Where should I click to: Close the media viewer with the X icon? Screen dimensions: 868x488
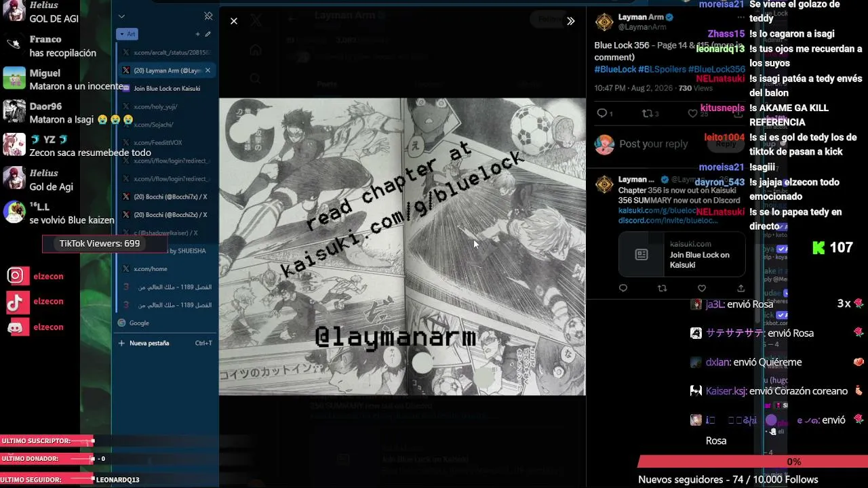point(234,21)
